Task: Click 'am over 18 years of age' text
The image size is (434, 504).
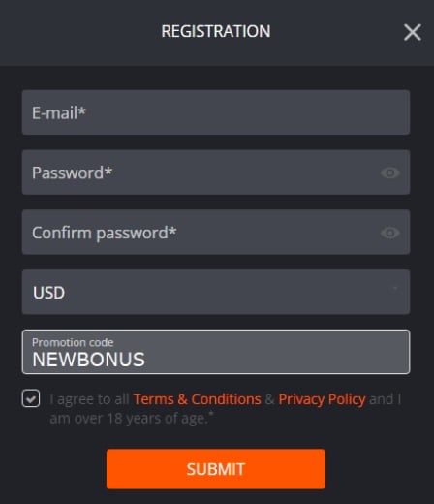Action: (x=129, y=419)
